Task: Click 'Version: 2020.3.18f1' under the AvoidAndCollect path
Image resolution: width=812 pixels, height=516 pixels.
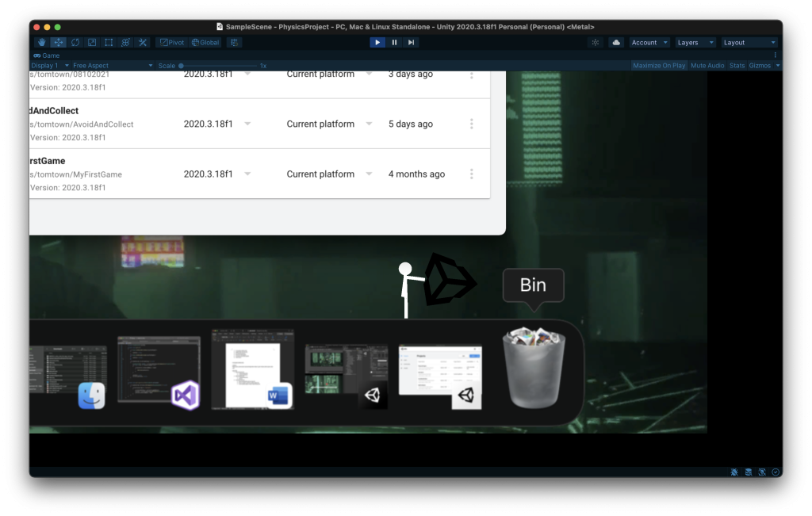Action: pos(68,138)
